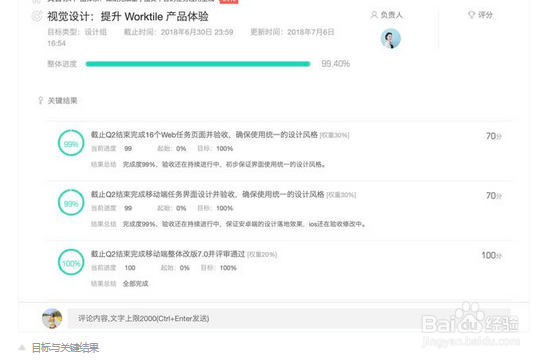Open key result 截止Q2结束完成移动端任务界面设计并验收

coord(207,194)
